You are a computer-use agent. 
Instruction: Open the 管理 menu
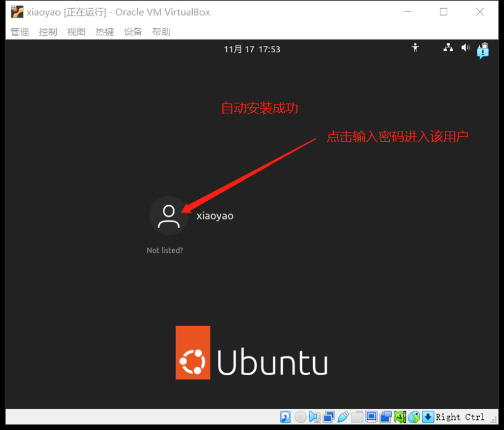point(20,31)
